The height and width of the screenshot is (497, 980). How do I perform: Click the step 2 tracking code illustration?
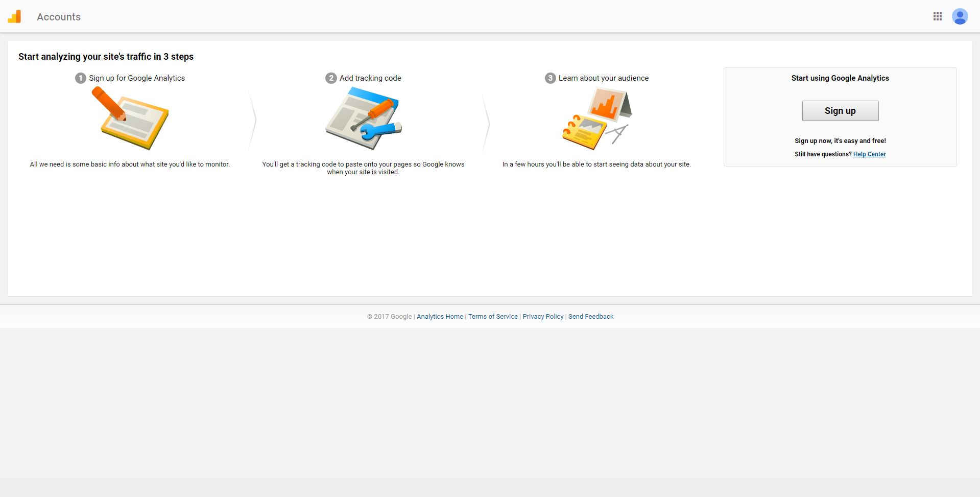pos(363,119)
